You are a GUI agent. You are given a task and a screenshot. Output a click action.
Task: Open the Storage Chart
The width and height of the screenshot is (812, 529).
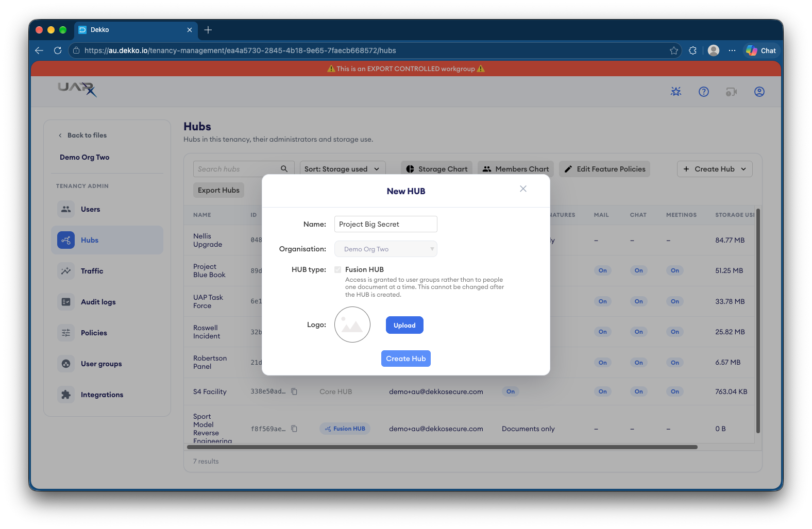(437, 169)
